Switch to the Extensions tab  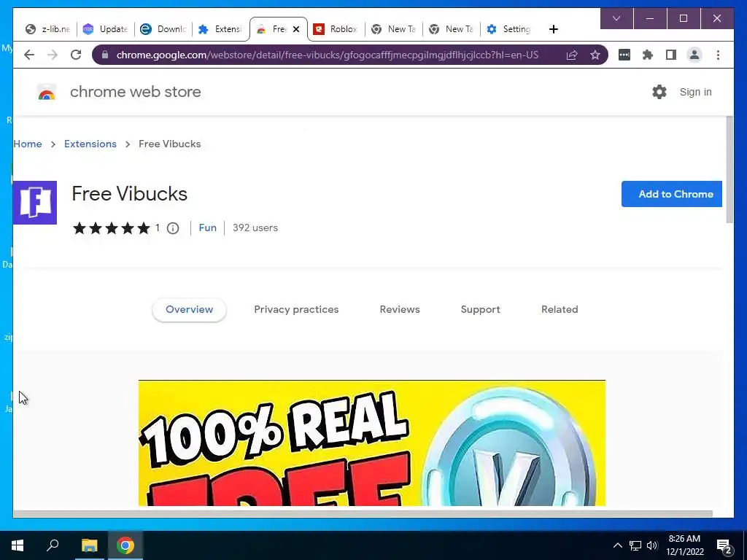tap(220, 29)
